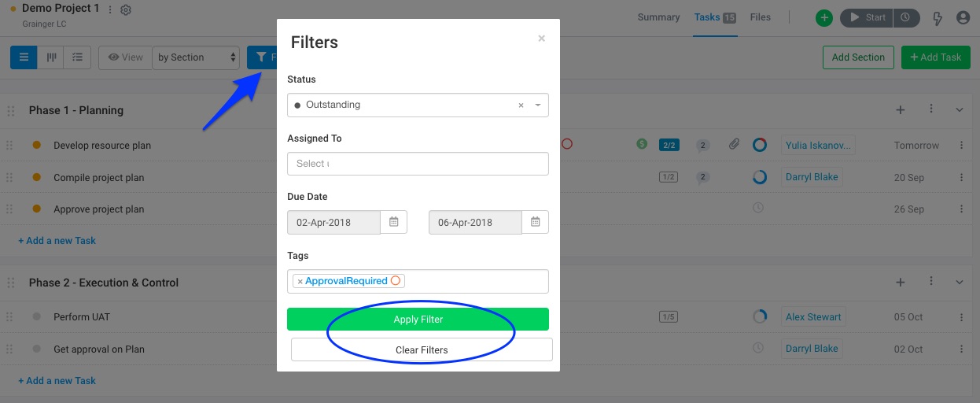Click assignee Alex Stewart on Perform UAT
The height and width of the screenshot is (403, 980).
tap(813, 316)
